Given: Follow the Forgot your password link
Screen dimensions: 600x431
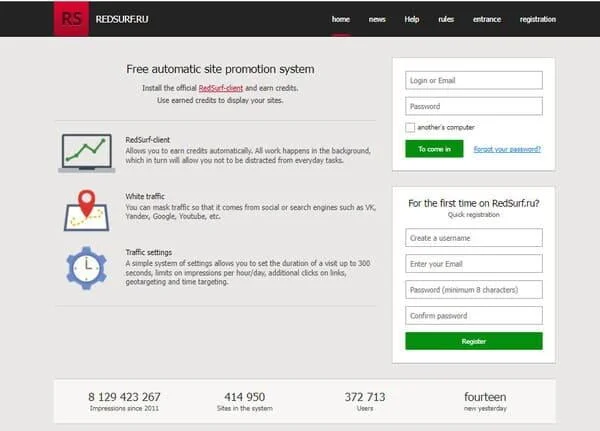Looking at the screenshot, I should point(507,149).
